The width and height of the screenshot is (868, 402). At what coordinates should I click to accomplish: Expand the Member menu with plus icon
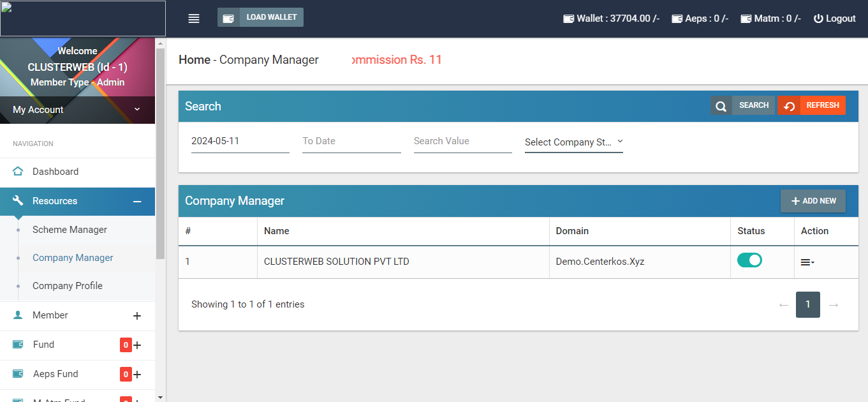coord(136,316)
